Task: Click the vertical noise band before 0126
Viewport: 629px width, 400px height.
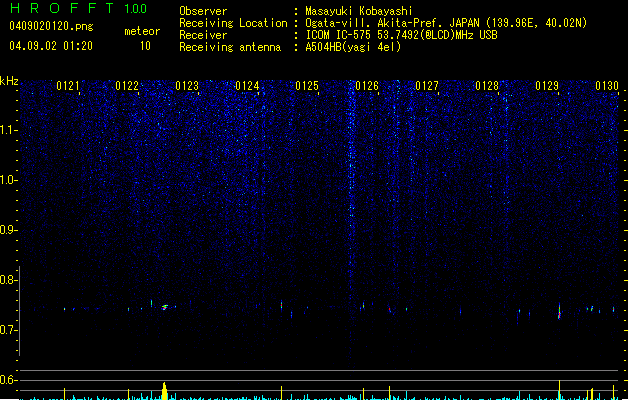Action: click(351, 225)
